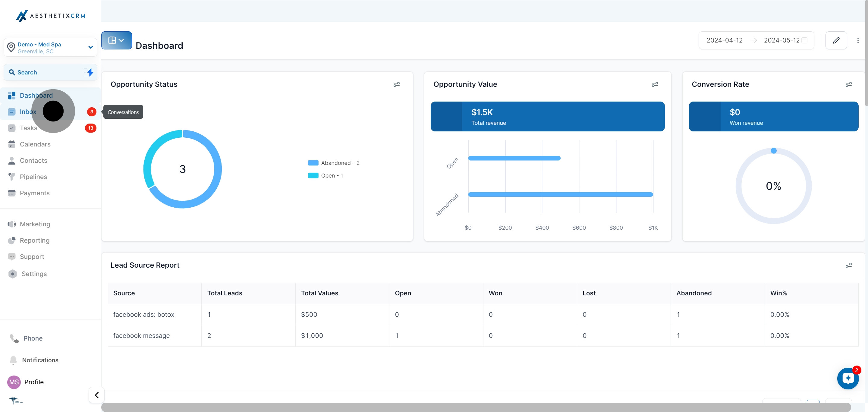This screenshot has width=868, height=412.
Task: Open Calendars from the sidebar menu
Action: 35,144
